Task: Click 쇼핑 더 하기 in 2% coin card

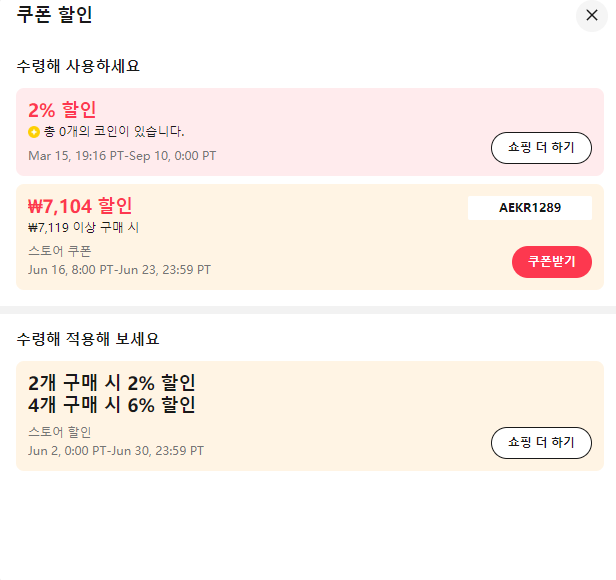Action: click(x=541, y=148)
